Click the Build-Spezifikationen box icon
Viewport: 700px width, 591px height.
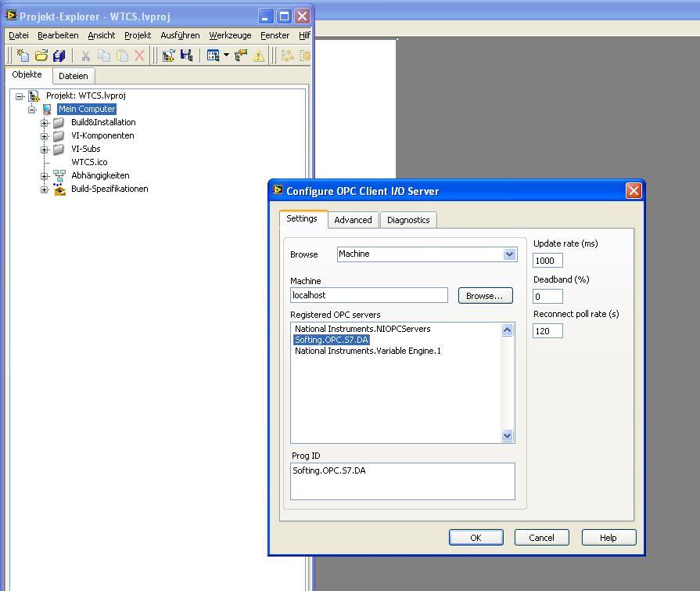59,189
